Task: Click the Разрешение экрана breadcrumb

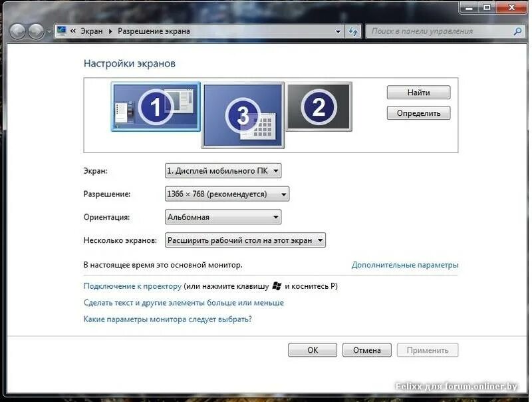Action: (154, 31)
